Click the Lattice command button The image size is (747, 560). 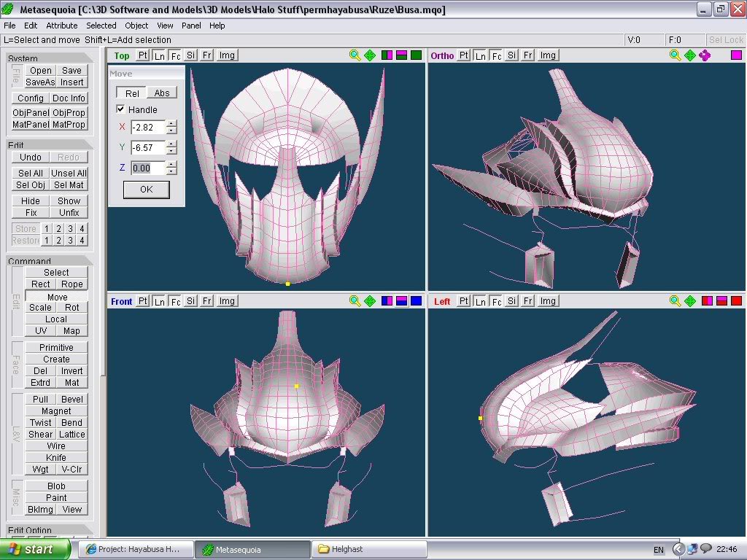coord(72,435)
